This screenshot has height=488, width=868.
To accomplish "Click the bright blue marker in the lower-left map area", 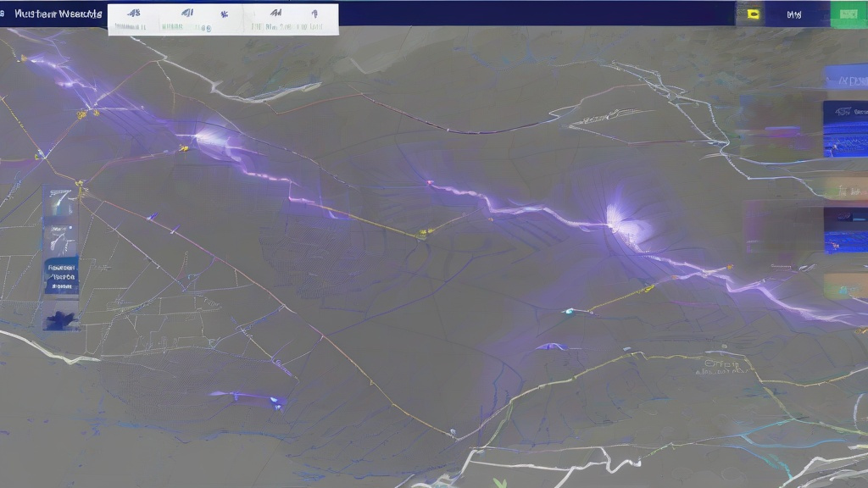I will tap(275, 401).
